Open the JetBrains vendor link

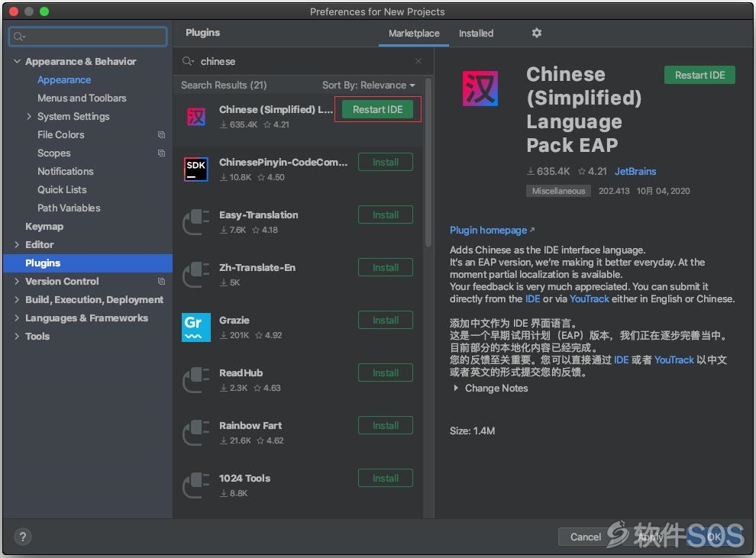tap(635, 171)
